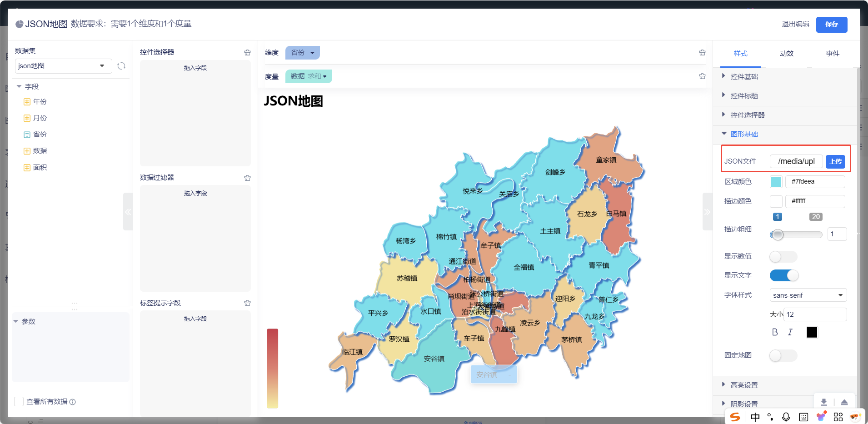Click the clear icon beside 标签提示字段

click(247, 303)
